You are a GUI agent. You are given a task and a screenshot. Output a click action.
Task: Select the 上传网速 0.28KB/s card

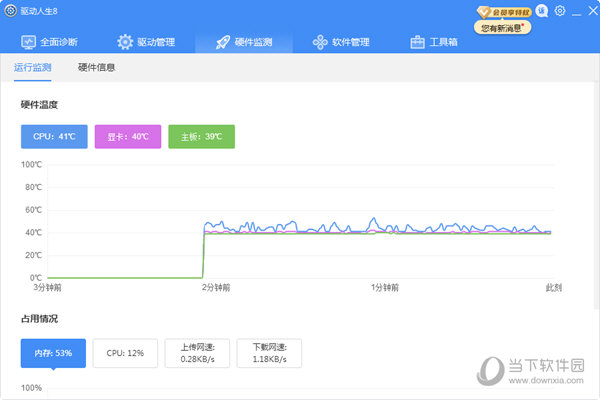(x=197, y=353)
